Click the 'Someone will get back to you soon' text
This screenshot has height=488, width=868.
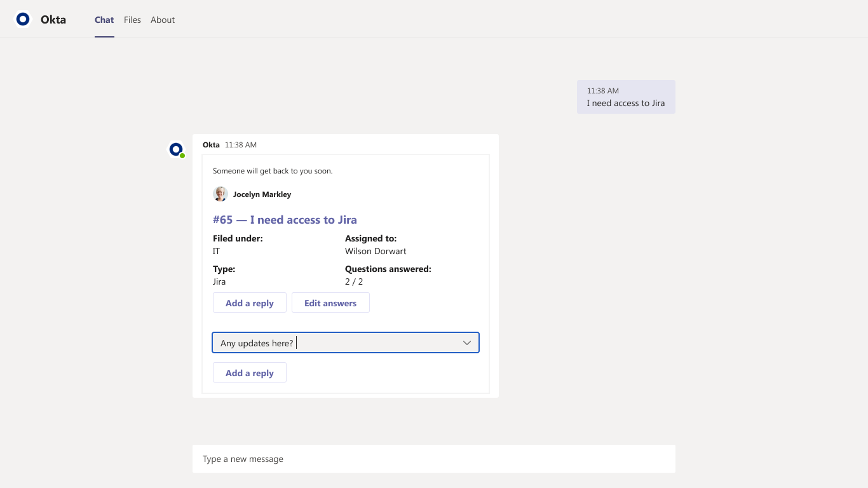273,171
